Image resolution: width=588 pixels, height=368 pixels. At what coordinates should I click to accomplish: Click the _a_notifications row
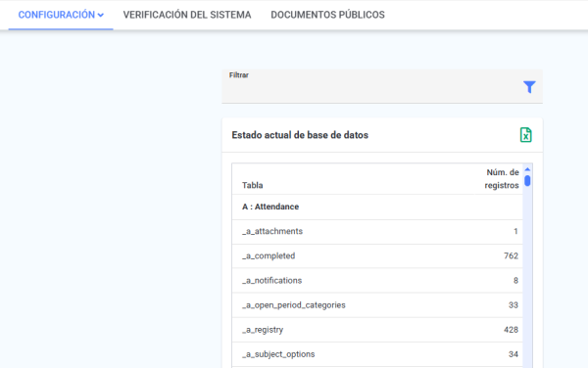(377, 280)
